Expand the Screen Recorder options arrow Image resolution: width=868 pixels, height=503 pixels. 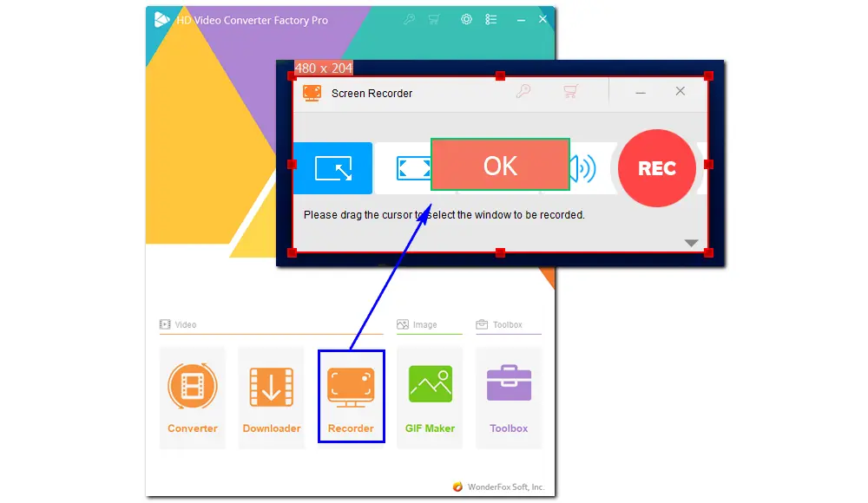point(691,243)
